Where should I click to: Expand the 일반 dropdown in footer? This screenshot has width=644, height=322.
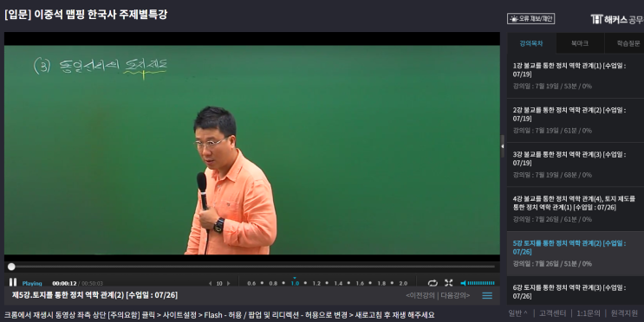tap(518, 313)
